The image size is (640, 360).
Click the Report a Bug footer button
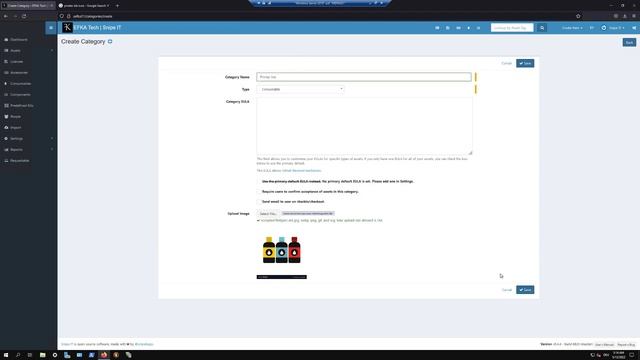[626, 344]
